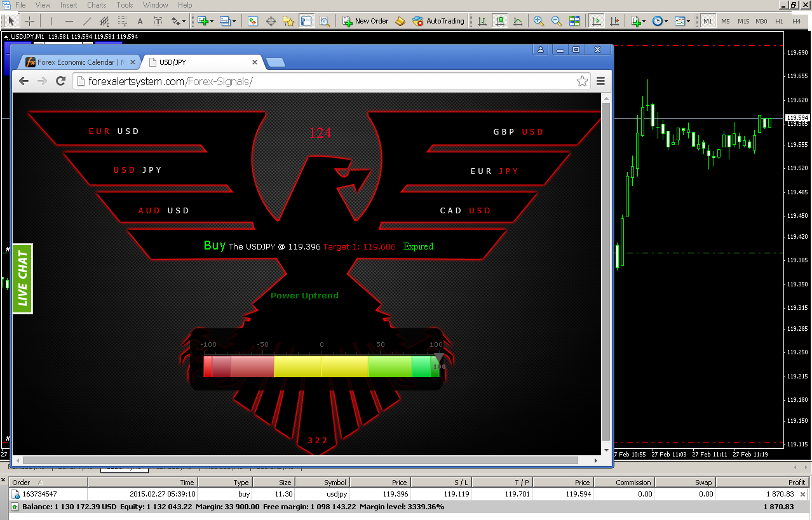Open the indicators list dropdown
The width and height of the screenshot is (812, 520).
[638, 21]
